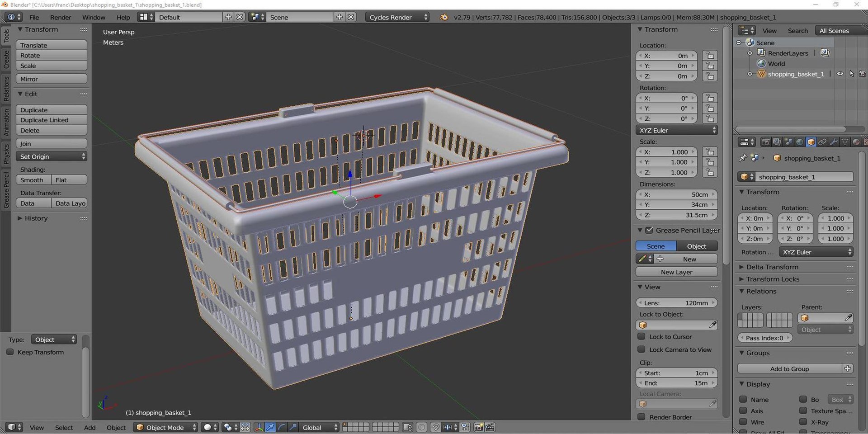The width and height of the screenshot is (868, 434).
Task: Open the Constraints properties chain icon
Action: tap(822, 142)
